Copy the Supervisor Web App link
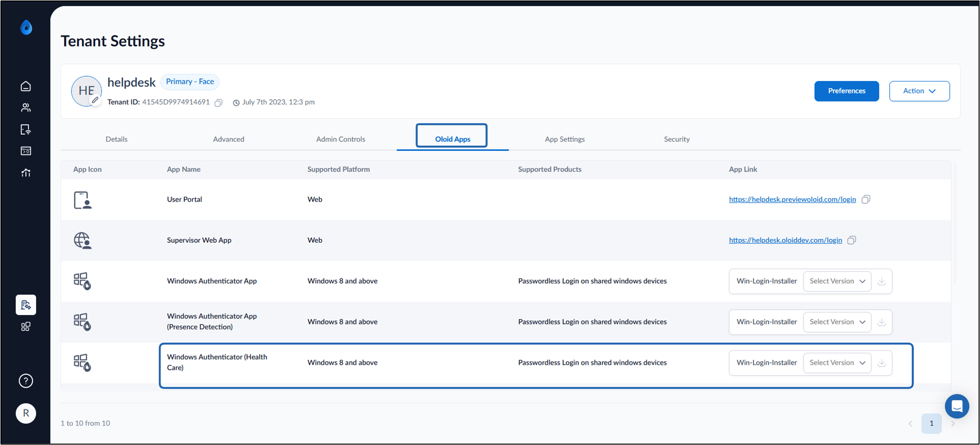 tap(852, 240)
